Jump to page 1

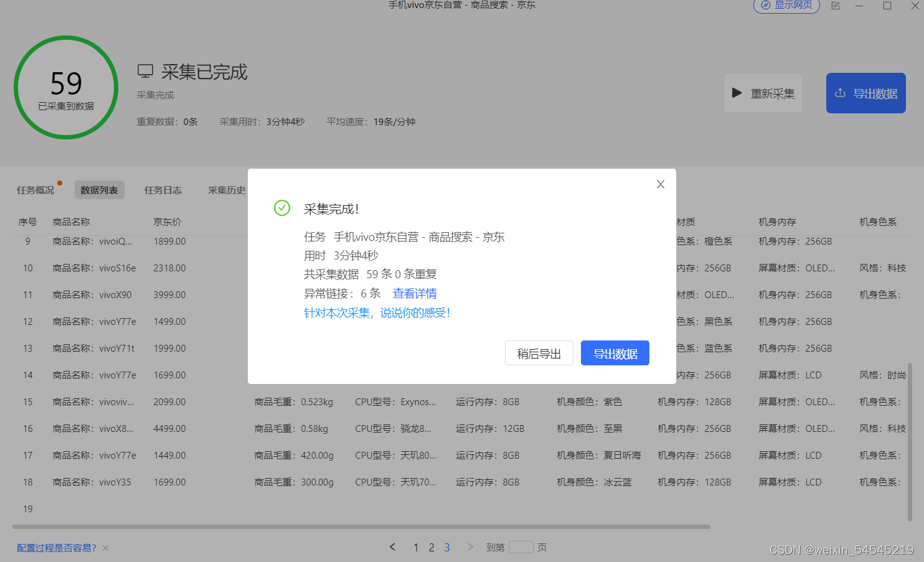[x=416, y=548]
